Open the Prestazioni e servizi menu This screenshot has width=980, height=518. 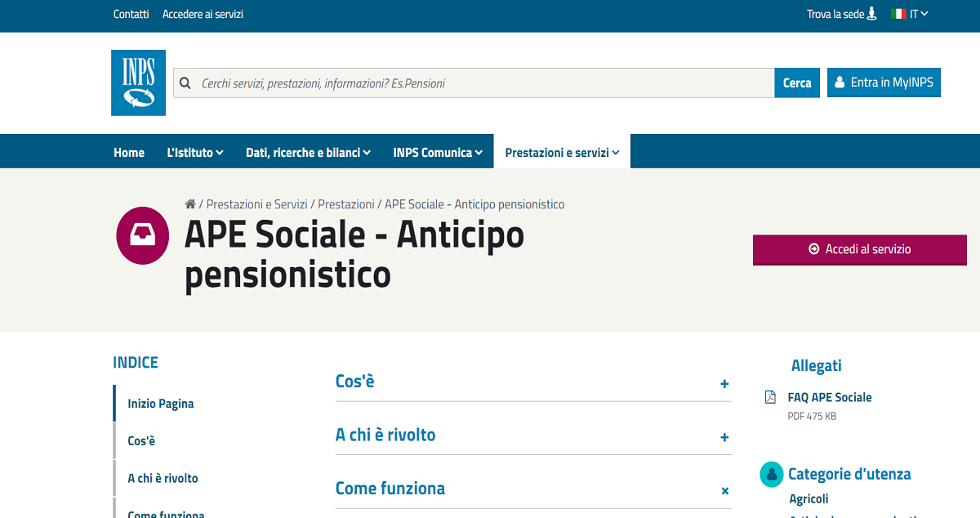click(x=562, y=152)
